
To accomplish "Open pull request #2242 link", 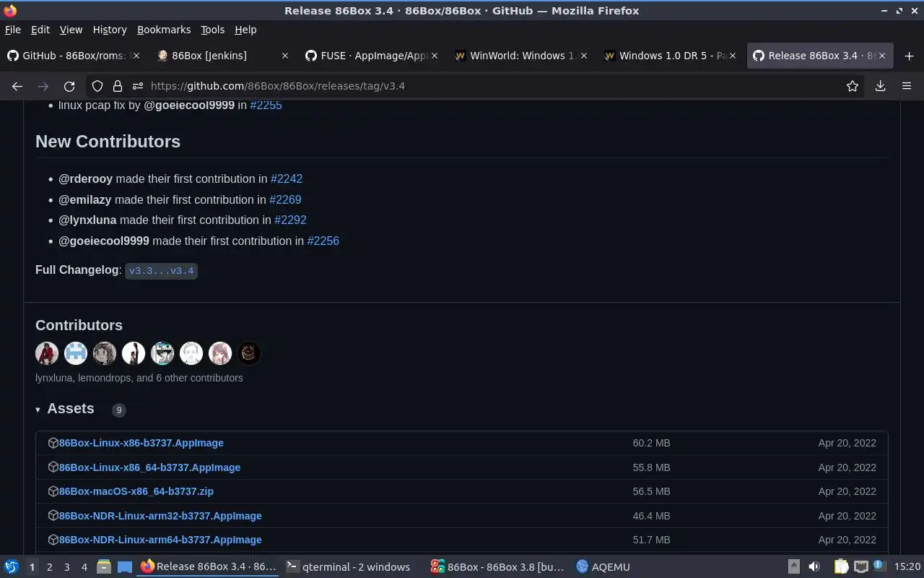I will tap(287, 178).
